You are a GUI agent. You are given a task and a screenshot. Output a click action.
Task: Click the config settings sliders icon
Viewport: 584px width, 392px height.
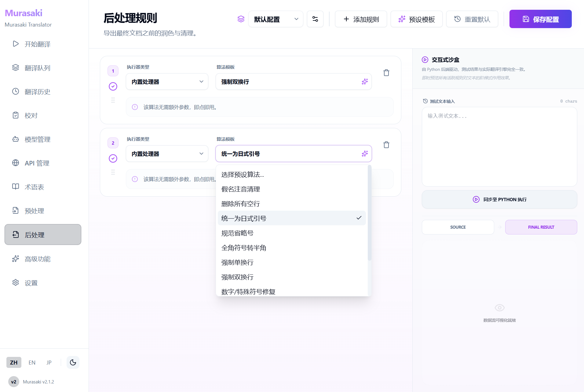click(315, 19)
